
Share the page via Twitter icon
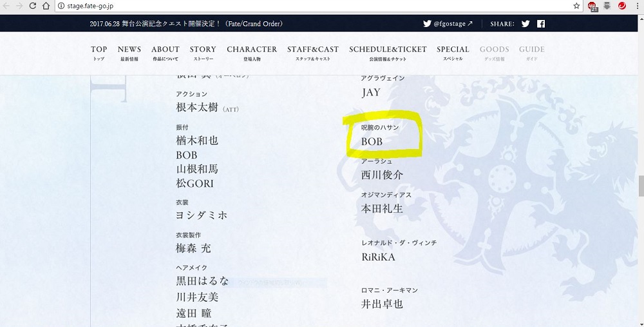coord(526,24)
